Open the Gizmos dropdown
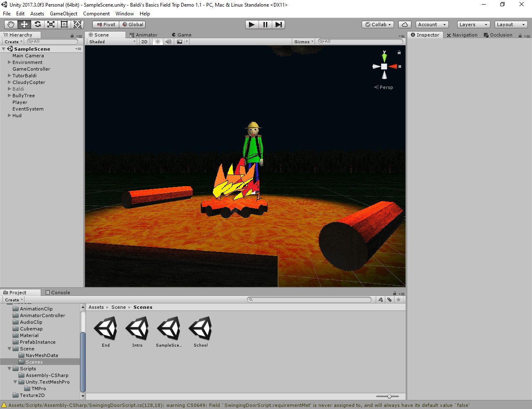This screenshot has height=409, width=532. [x=303, y=42]
